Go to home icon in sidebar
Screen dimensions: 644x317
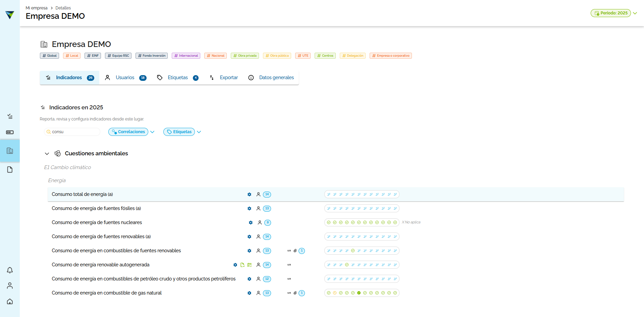(10, 301)
